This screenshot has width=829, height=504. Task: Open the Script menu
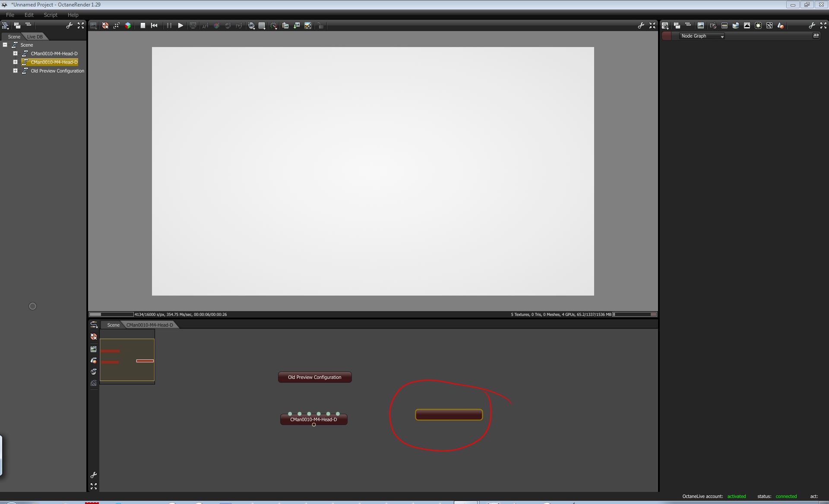51,15
